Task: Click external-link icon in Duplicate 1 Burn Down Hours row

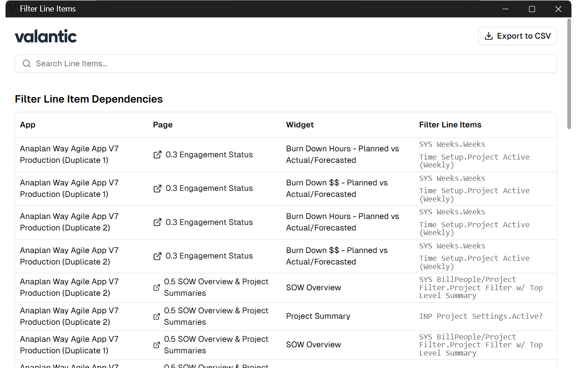Action: (157, 155)
